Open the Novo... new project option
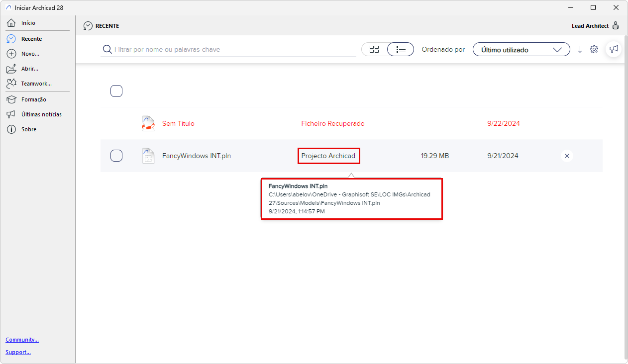This screenshot has height=364, width=628. coord(30,54)
